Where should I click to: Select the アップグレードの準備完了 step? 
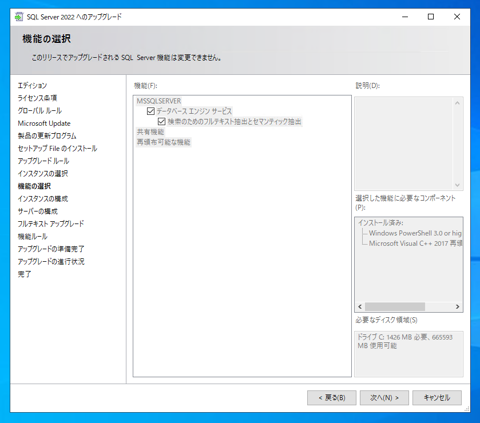pos(51,249)
